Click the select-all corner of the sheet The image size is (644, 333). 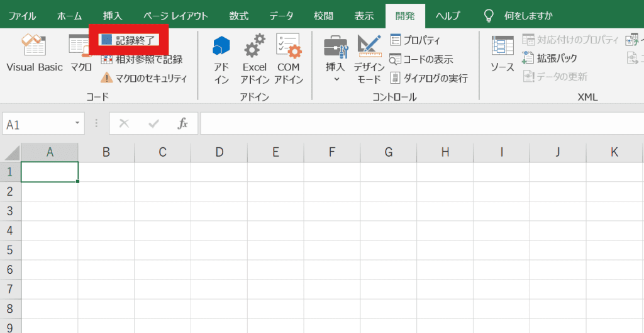click(x=11, y=152)
